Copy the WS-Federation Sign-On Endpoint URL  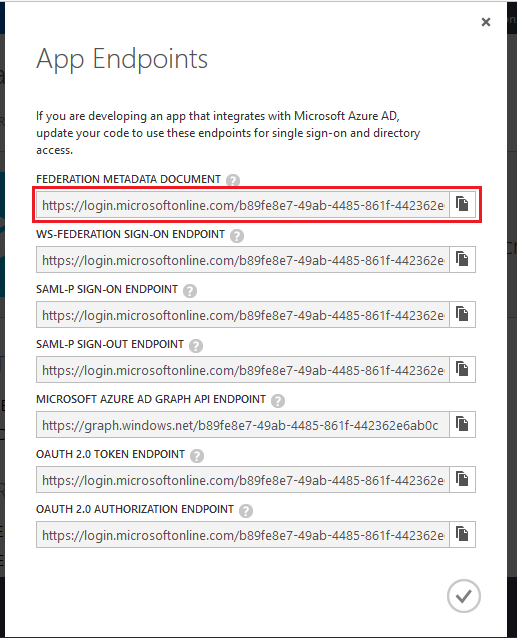coord(463,259)
